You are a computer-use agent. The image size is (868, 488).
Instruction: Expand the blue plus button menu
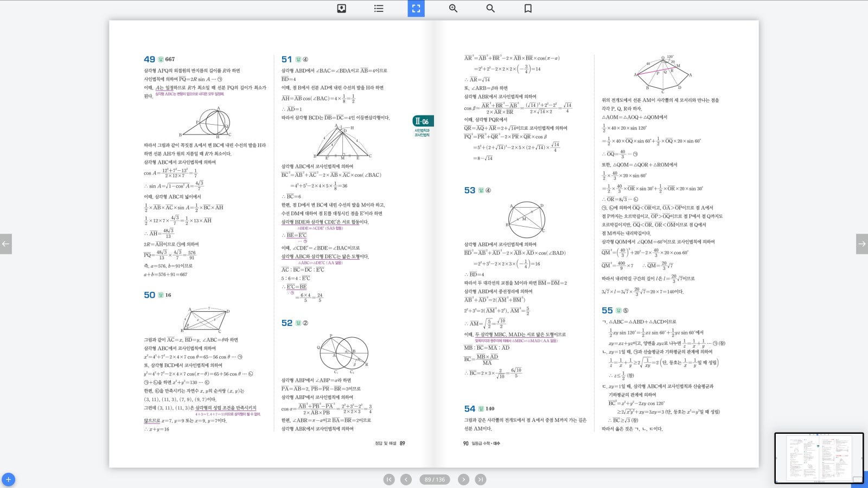tap(8, 479)
